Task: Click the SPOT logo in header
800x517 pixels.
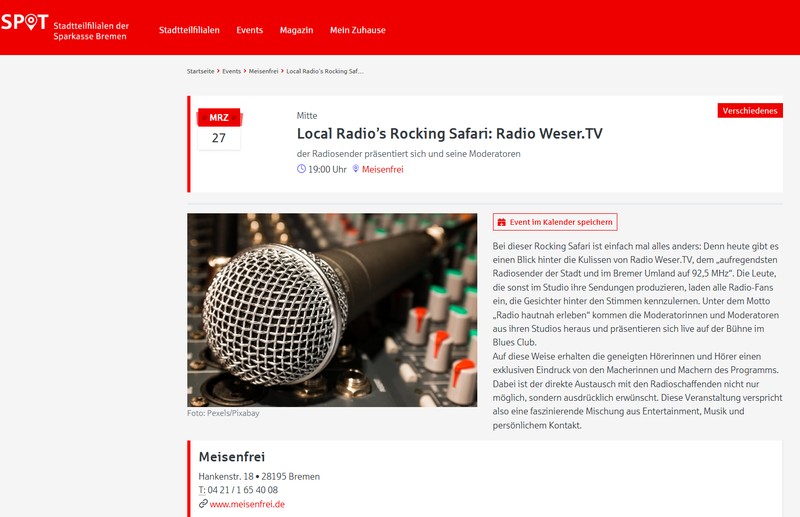Action: pyautogui.click(x=24, y=22)
